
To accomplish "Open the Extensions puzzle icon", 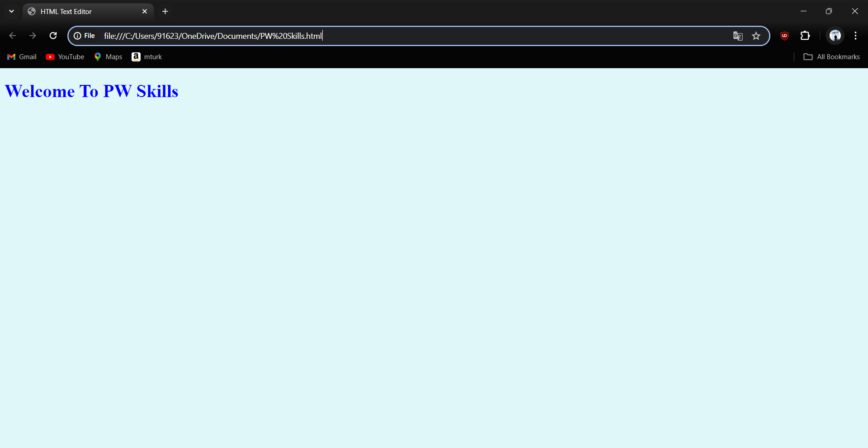I will [805, 36].
